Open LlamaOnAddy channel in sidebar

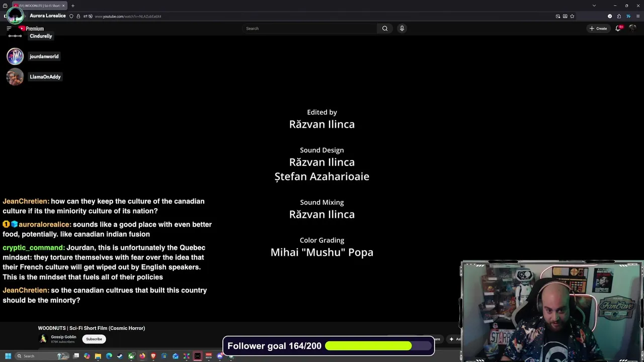point(45,77)
